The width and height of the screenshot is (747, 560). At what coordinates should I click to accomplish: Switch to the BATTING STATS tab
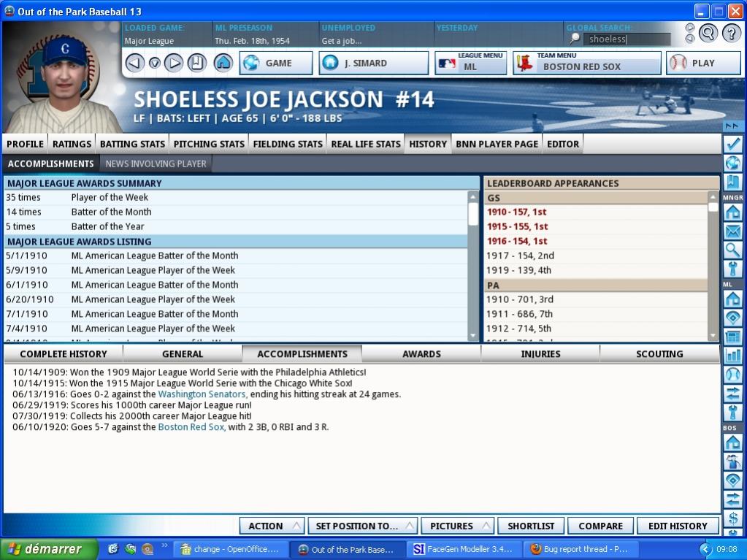[x=132, y=144]
